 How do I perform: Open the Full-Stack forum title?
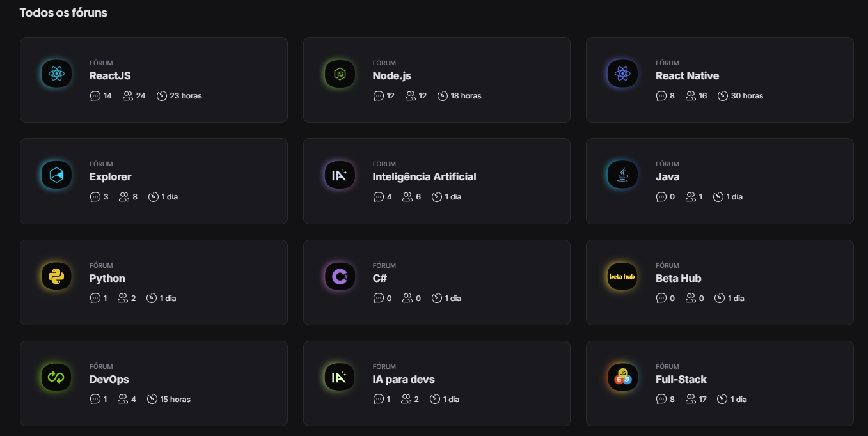[x=681, y=379]
